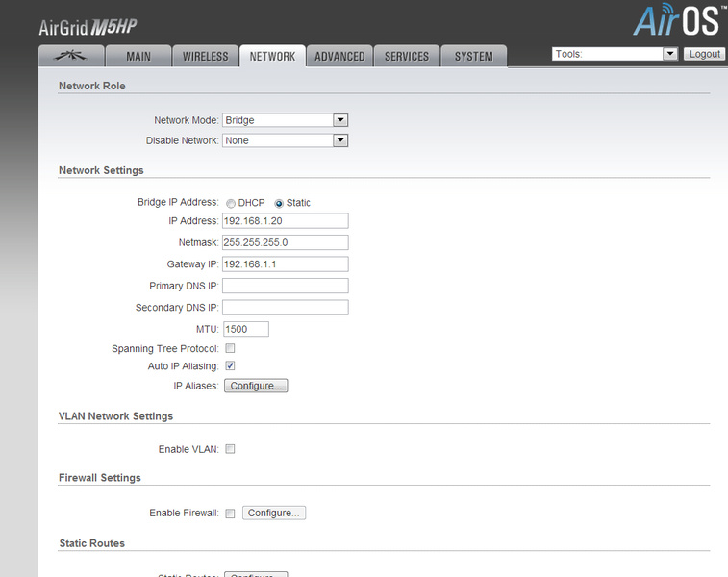The height and width of the screenshot is (577, 728).
Task: Open the ADVANCED tab
Action: 339,56
